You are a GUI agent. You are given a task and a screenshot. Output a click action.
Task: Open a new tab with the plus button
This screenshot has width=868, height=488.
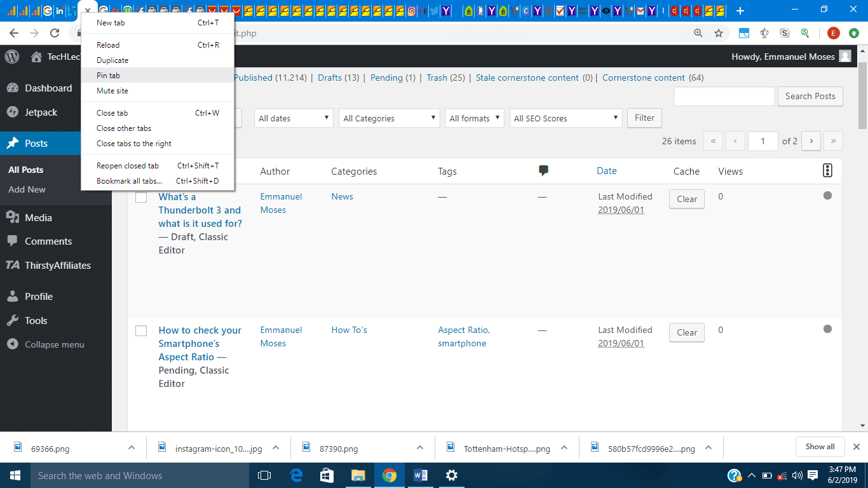(x=740, y=11)
